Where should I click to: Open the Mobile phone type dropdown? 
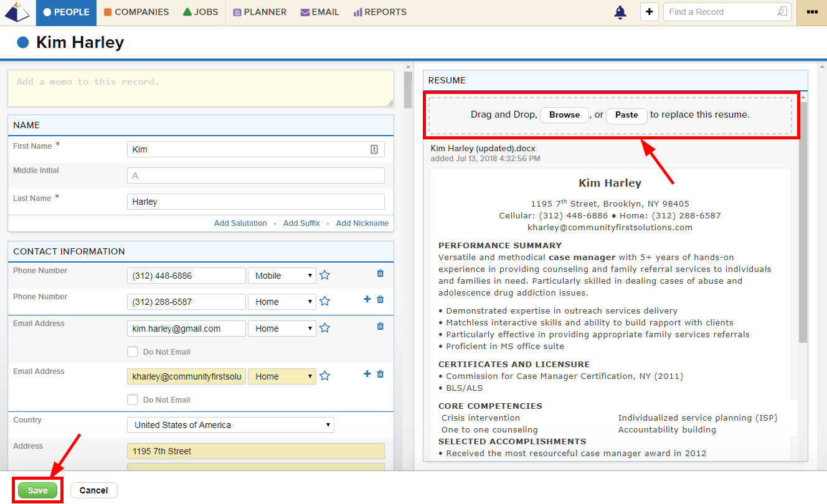[282, 276]
